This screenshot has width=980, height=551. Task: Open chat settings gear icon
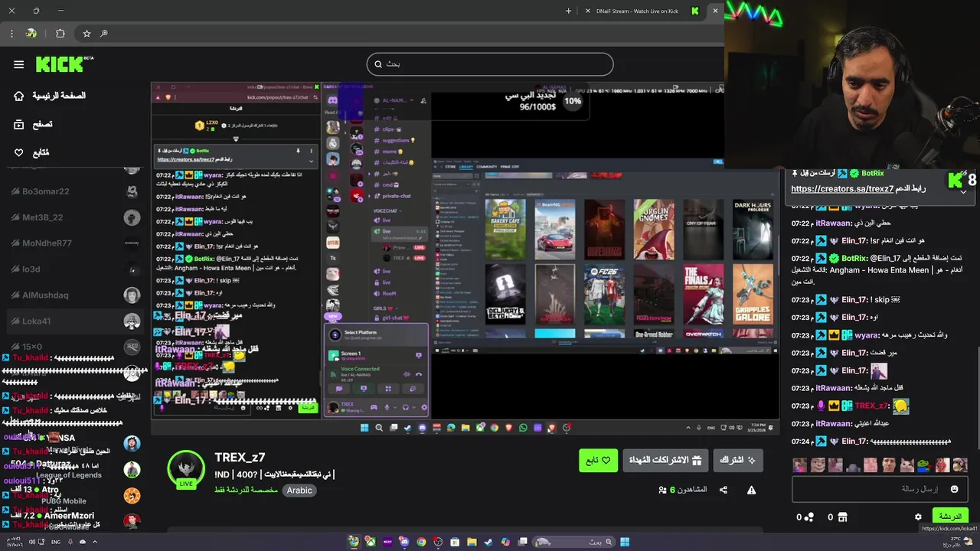pyautogui.click(x=918, y=517)
